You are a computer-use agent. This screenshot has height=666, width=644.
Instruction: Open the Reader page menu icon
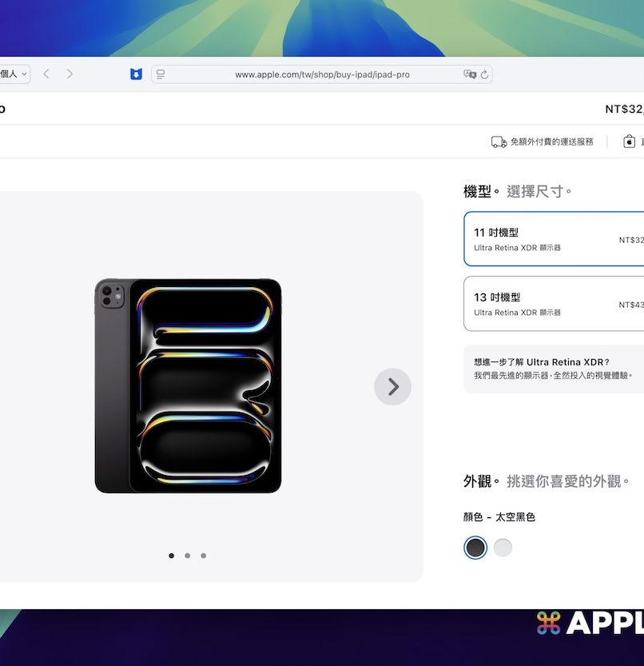161,74
